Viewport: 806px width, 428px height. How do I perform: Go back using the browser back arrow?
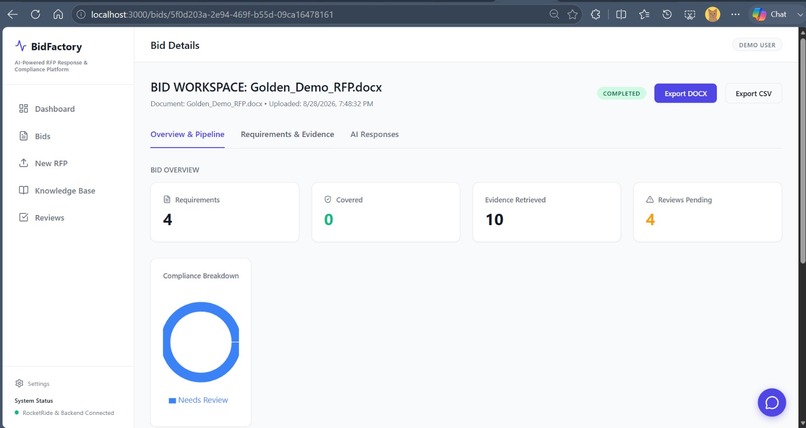(12, 14)
